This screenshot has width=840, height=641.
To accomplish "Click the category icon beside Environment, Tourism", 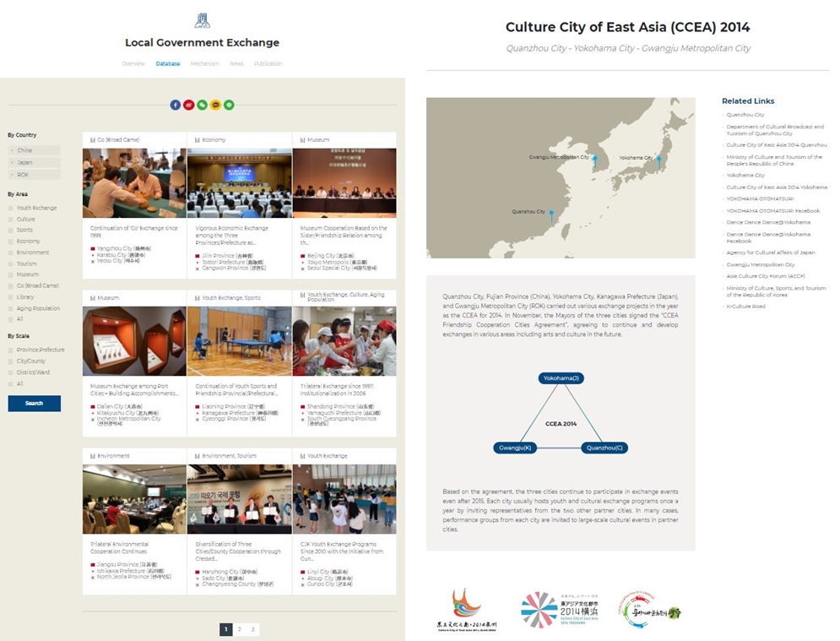I will pyautogui.click(x=198, y=456).
